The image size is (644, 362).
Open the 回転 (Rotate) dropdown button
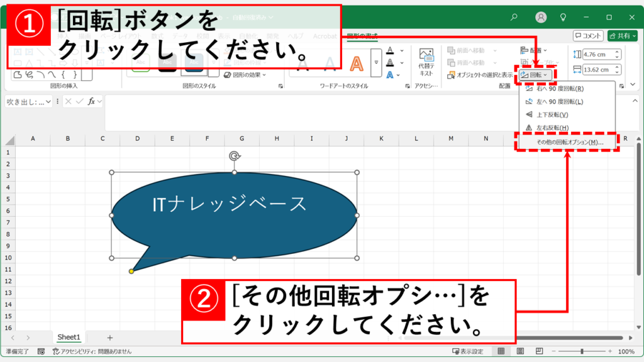pos(535,75)
